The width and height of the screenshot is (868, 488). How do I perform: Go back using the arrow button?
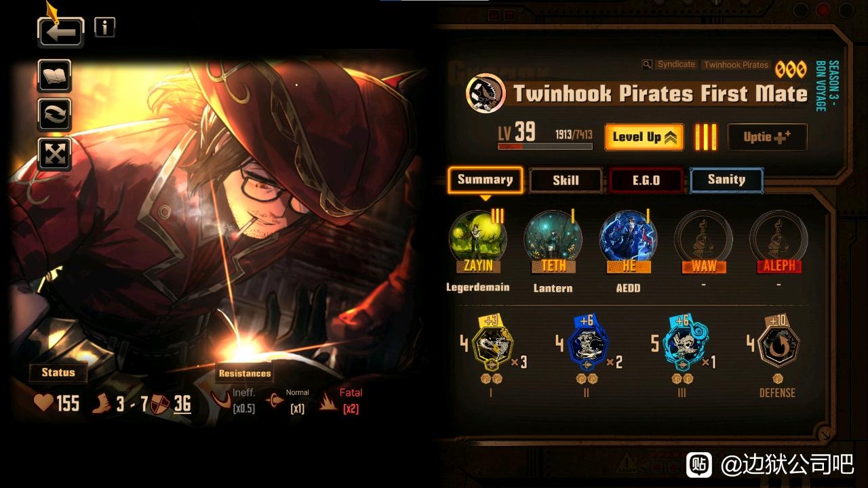(x=61, y=32)
